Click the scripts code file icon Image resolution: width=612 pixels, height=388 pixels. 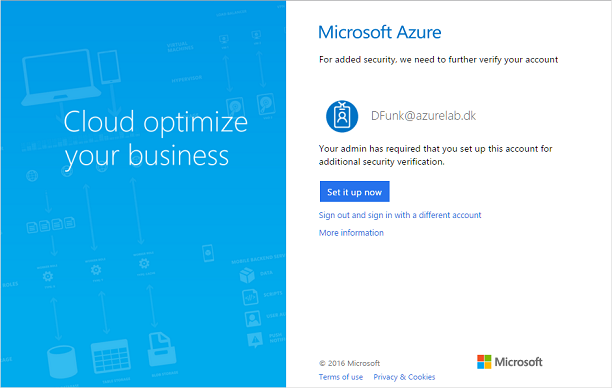click(250, 297)
